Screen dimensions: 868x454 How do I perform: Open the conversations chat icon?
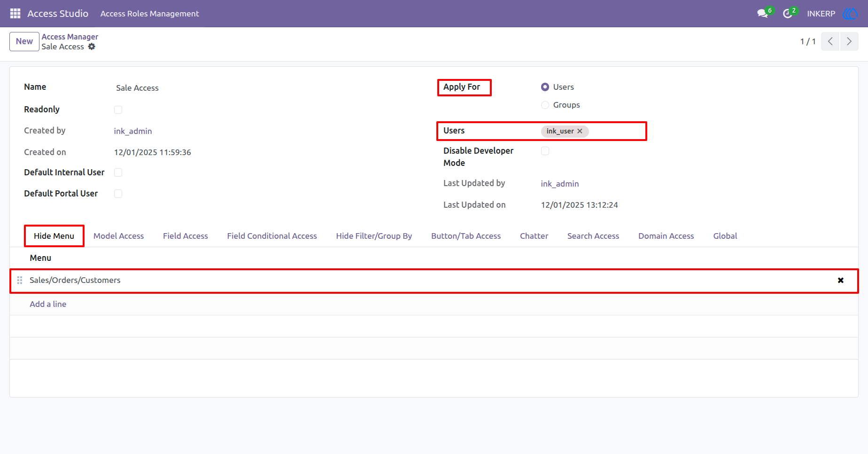762,14
